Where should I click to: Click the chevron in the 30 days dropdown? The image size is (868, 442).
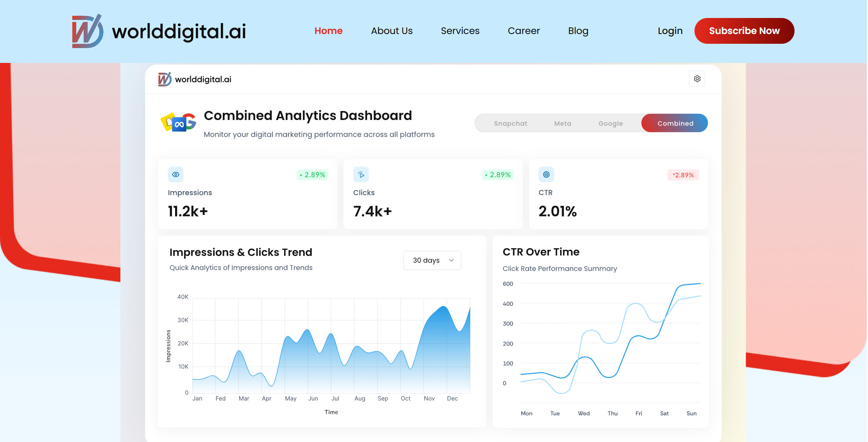coord(451,260)
